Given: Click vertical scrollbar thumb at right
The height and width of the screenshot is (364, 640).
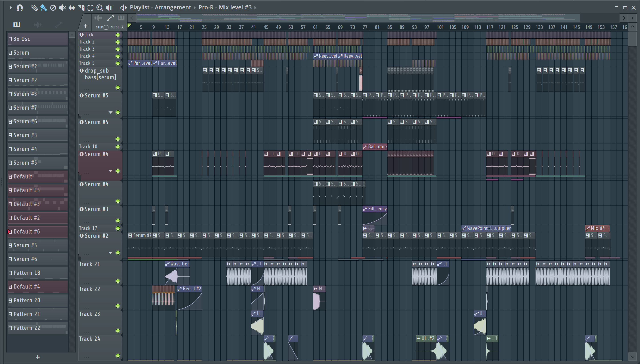Looking at the screenshot, I should tap(632, 39).
